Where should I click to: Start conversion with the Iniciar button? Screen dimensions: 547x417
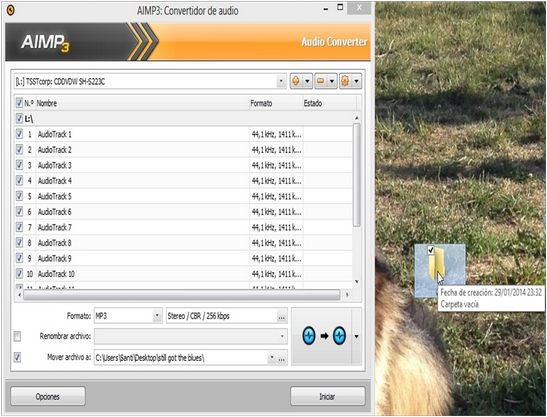[327, 396]
